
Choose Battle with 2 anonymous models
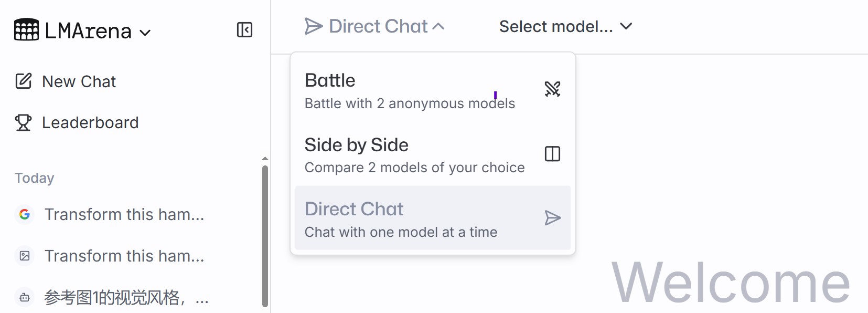(x=409, y=91)
